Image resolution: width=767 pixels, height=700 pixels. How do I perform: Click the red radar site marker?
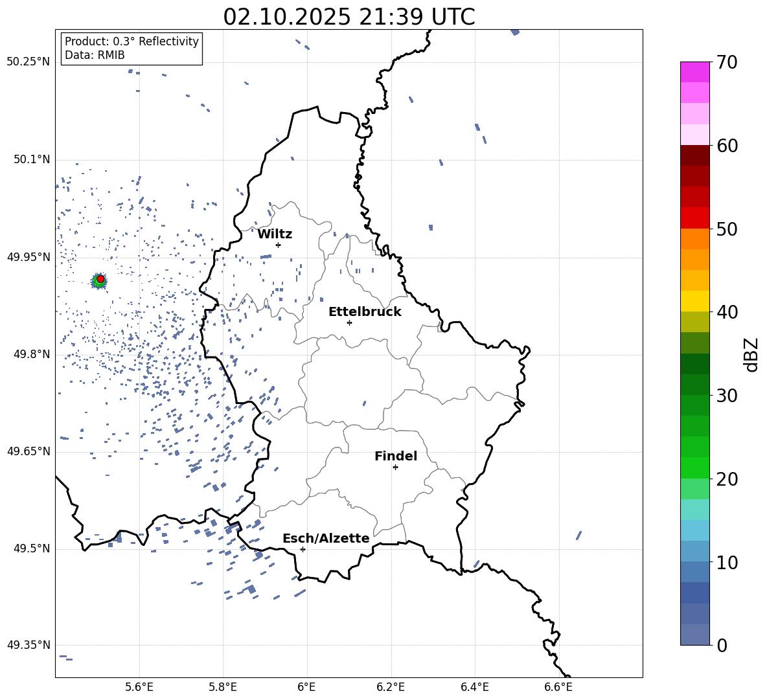pyautogui.click(x=100, y=279)
